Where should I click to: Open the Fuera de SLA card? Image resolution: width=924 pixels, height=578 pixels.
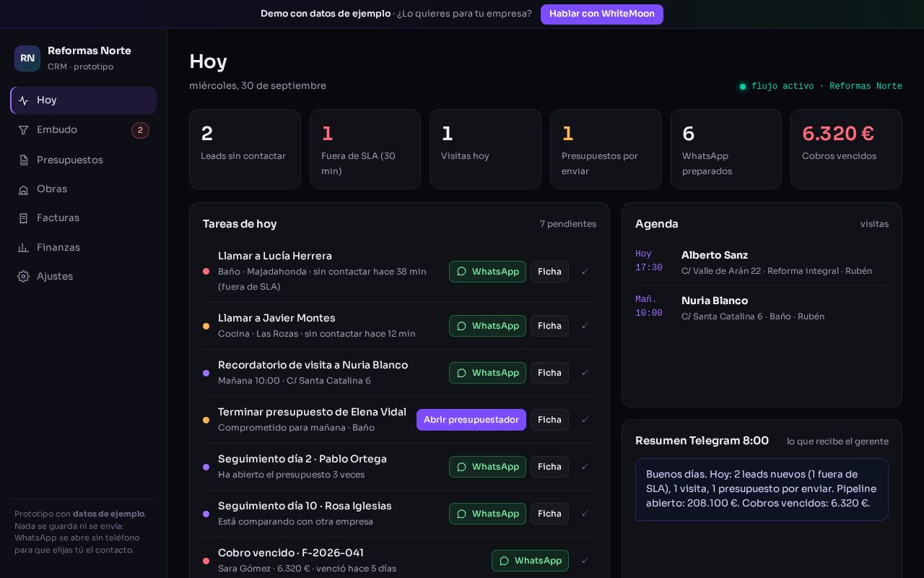365,149
